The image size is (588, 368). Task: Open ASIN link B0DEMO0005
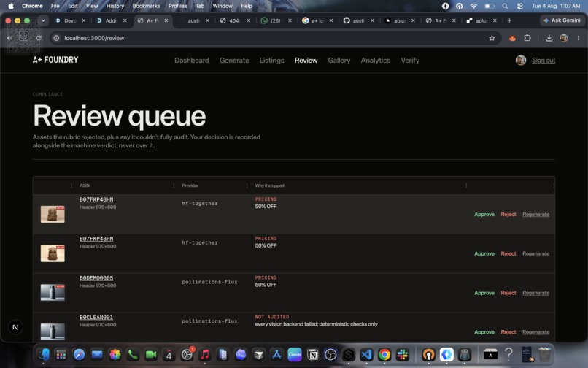tap(96, 278)
